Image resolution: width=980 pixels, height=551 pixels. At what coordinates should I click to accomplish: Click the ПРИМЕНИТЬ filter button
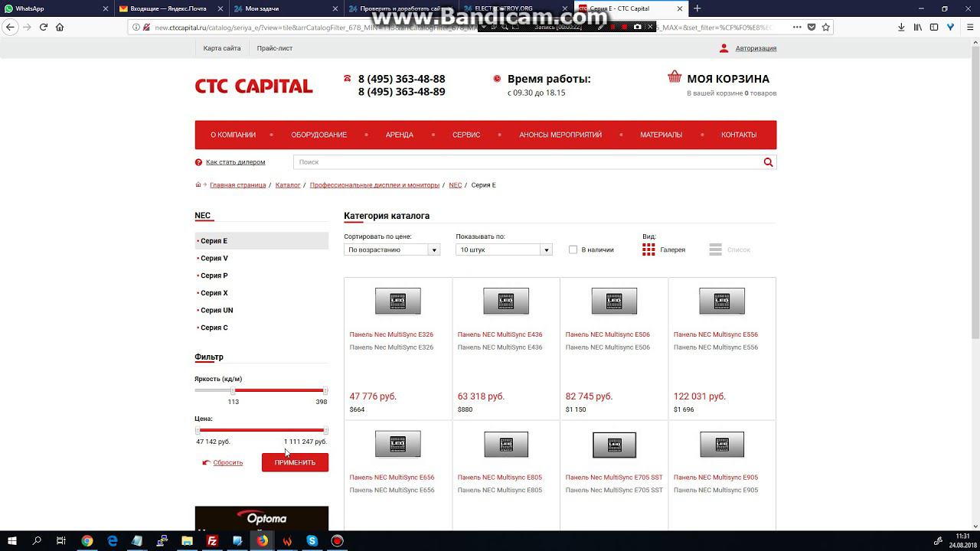coord(295,462)
